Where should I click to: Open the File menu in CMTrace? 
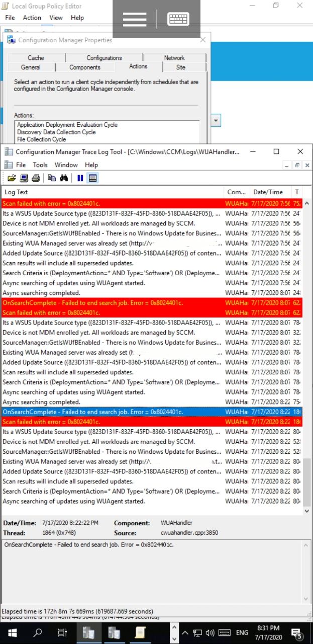click(21, 165)
